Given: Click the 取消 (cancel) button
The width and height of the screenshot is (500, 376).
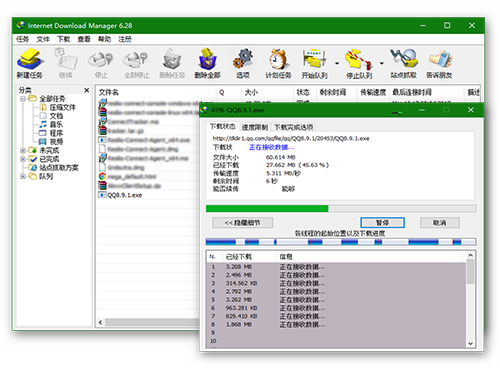Looking at the screenshot, I should click(439, 223).
